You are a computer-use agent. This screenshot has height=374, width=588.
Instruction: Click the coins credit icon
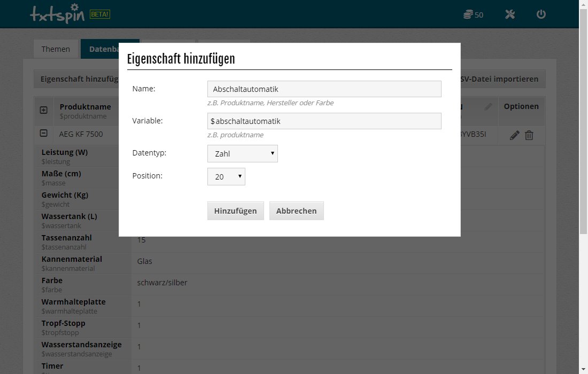pyautogui.click(x=468, y=14)
